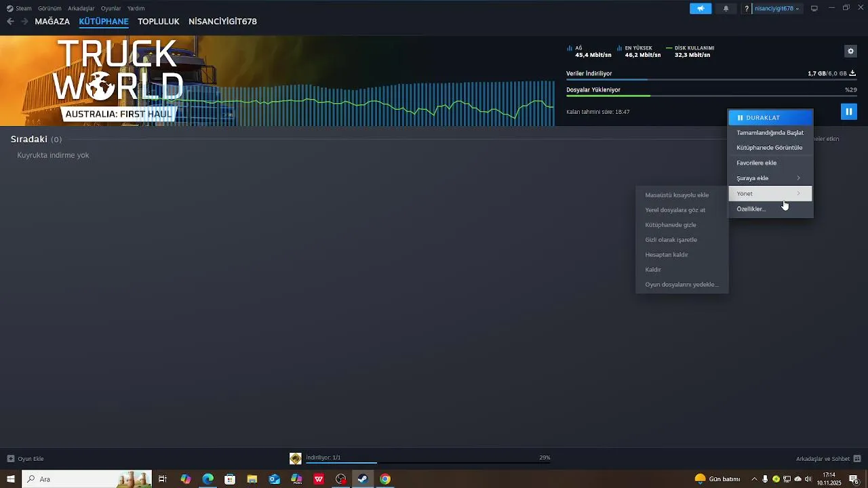Click the Dosyalar Yükleniyor progress bar

coord(711,96)
